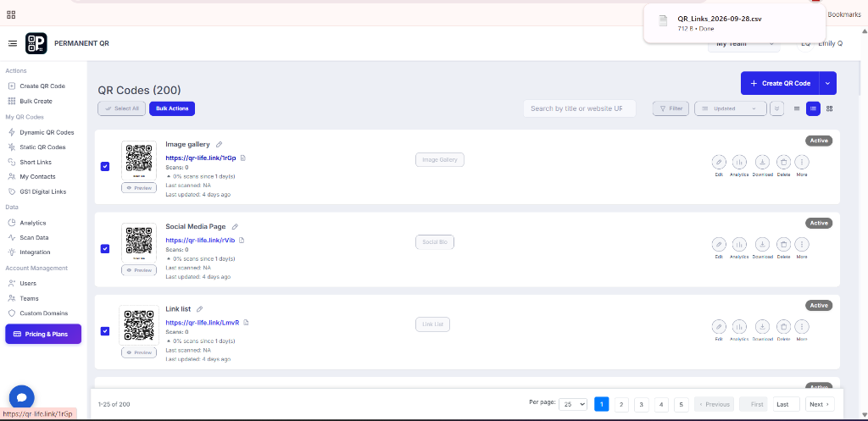Open Bulk Create in sidebar

pyautogui.click(x=31, y=102)
